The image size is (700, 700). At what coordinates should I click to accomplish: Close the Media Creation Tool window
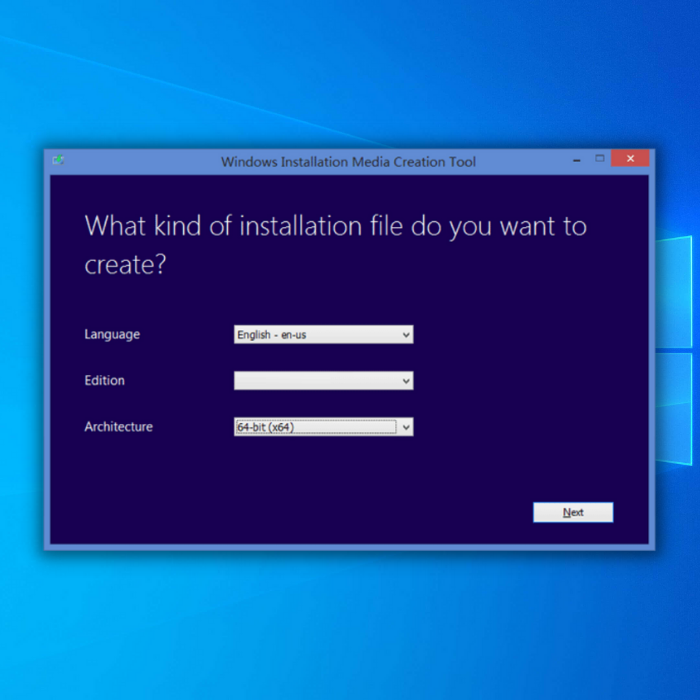click(x=630, y=158)
